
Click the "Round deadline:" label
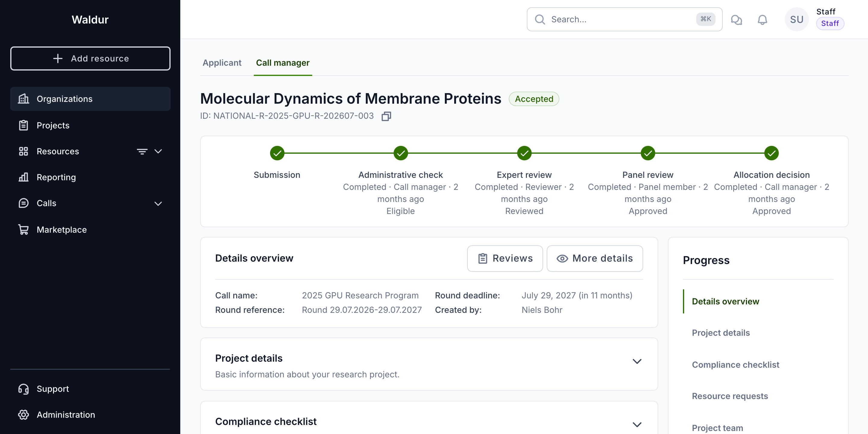(x=467, y=295)
